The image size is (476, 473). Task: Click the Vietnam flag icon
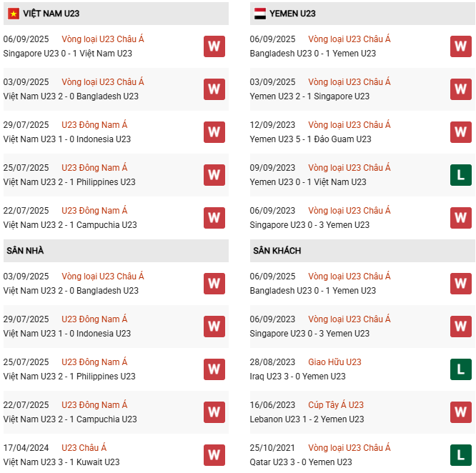tap(14, 14)
